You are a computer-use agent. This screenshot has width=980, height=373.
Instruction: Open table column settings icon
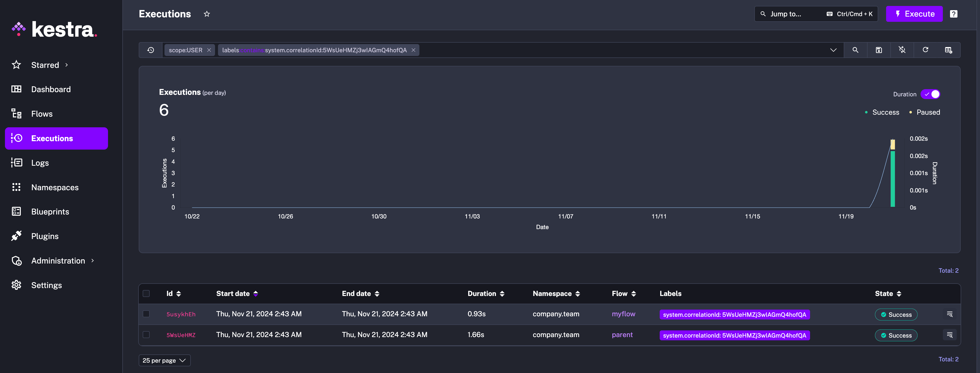pyautogui.click(x=949, y=50)
